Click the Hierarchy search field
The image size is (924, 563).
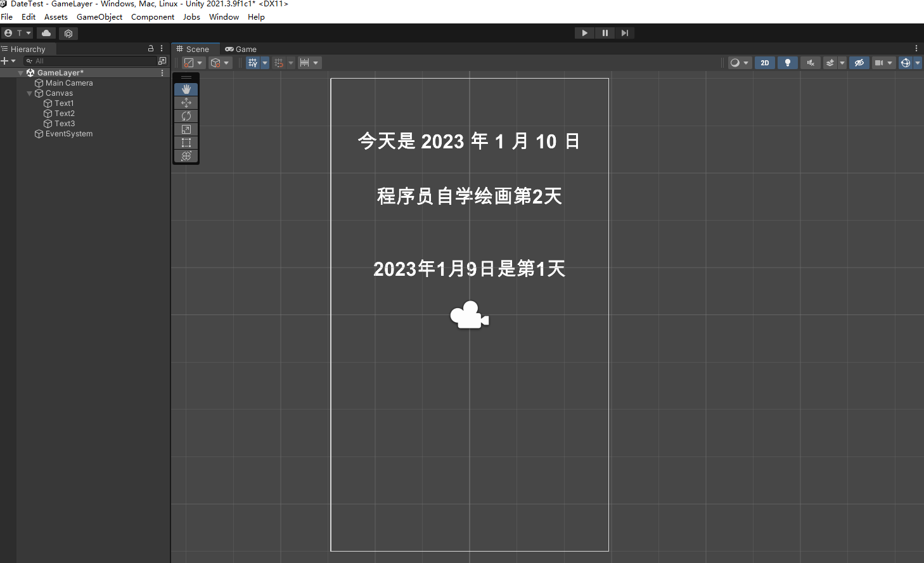pos(89,60)
